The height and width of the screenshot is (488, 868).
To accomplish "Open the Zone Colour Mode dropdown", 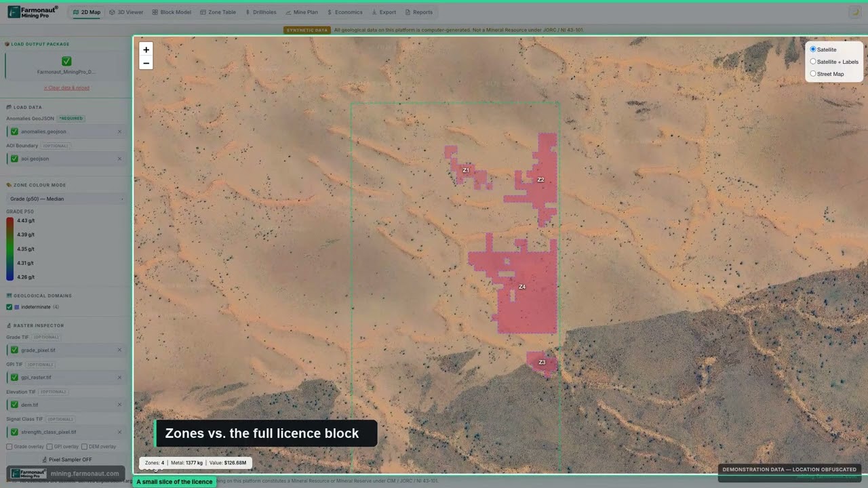I will (66, 199).
